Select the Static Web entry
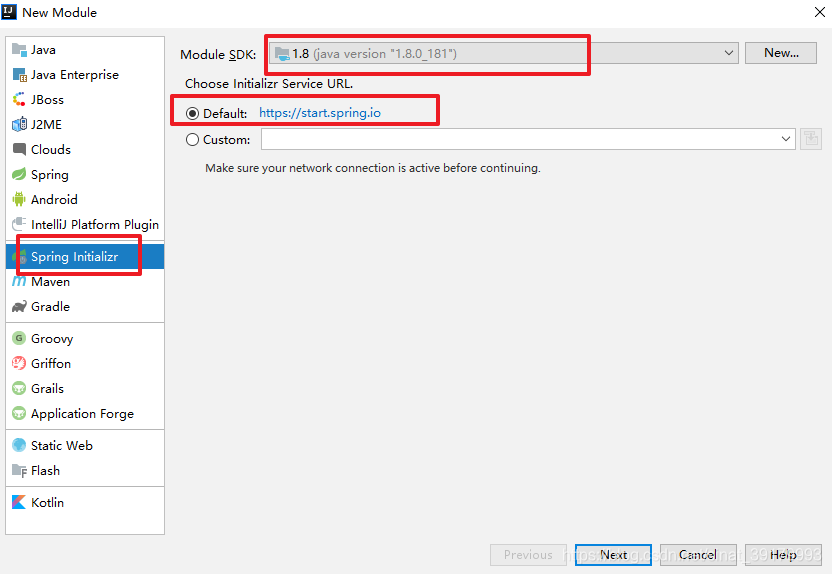The width and height of the screenshot is (832, 574). coord(85,445)
